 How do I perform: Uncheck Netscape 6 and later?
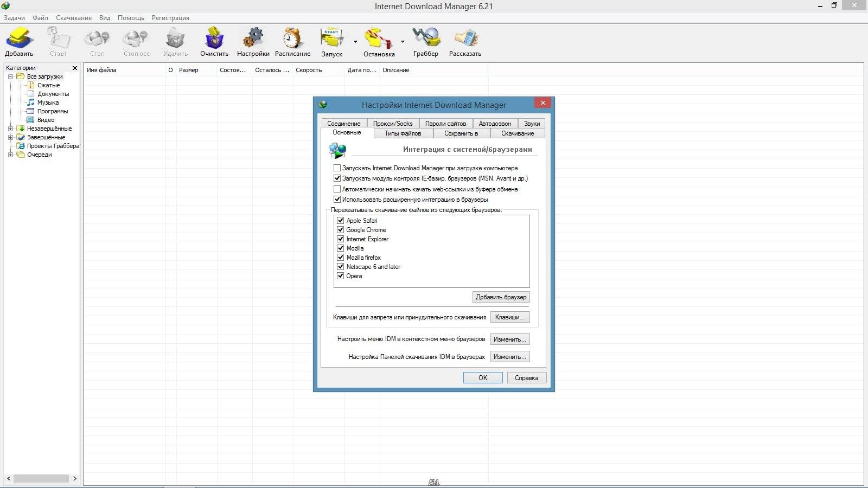tap(341, 267)
